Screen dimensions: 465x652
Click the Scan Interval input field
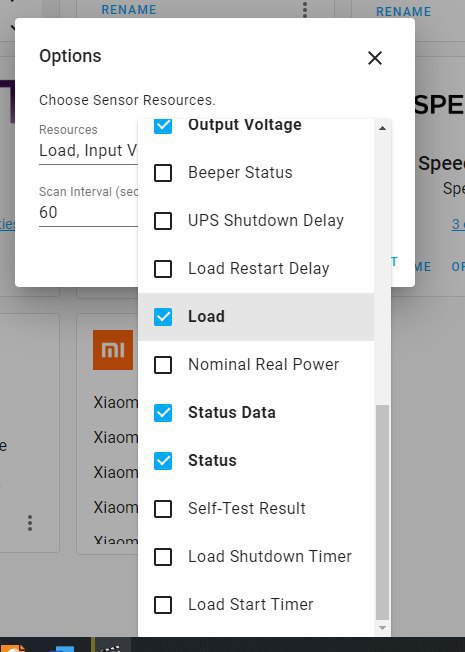88,206
